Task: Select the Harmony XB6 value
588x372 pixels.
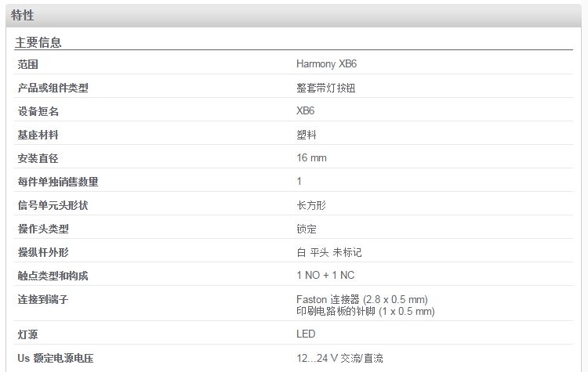Action: pos(326,63)
